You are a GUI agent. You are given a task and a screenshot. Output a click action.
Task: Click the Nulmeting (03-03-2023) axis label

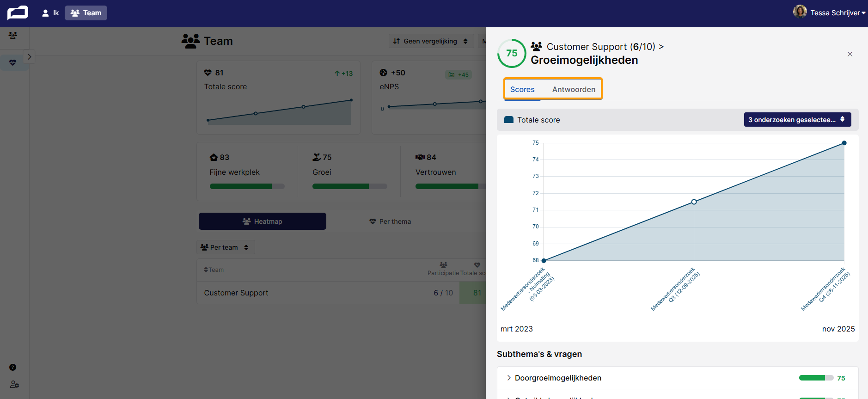click(527, 289)
